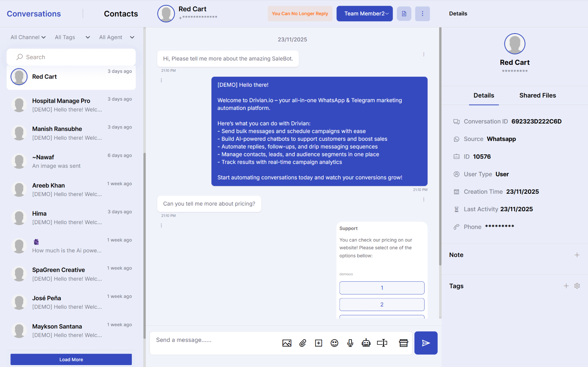
Task: Select the Shared Files tab
Action: coord(537,95)
